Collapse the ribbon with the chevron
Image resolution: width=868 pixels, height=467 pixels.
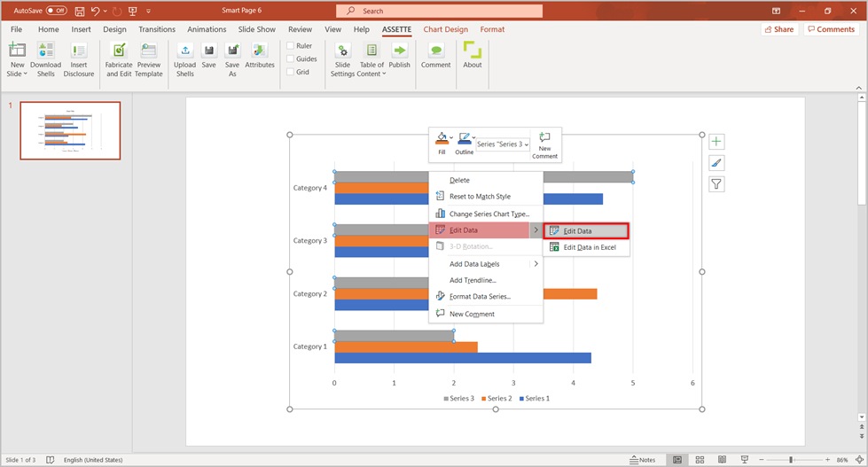coord(858,88)
